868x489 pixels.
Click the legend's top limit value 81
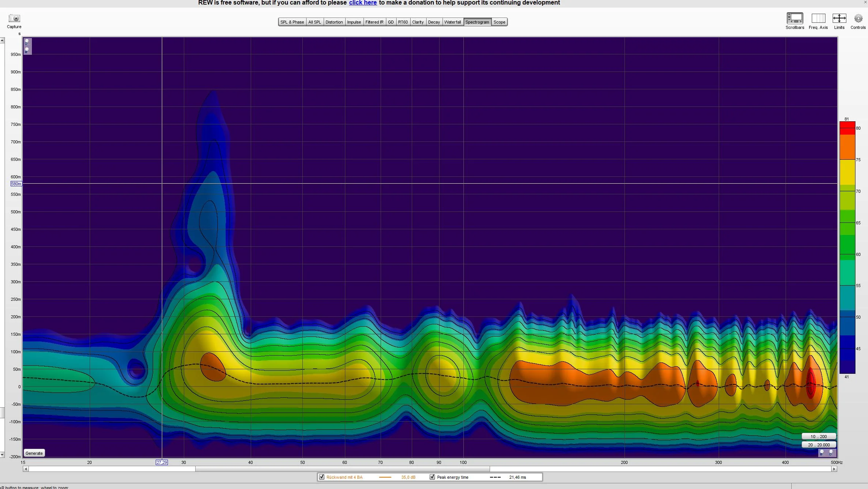click(x=846, y=119)
